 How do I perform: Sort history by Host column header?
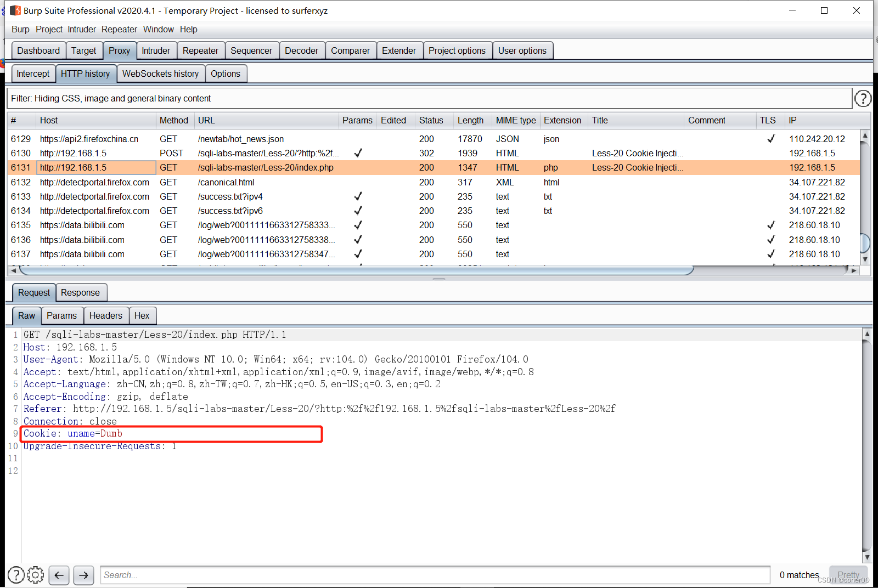(x=96, y=120)
